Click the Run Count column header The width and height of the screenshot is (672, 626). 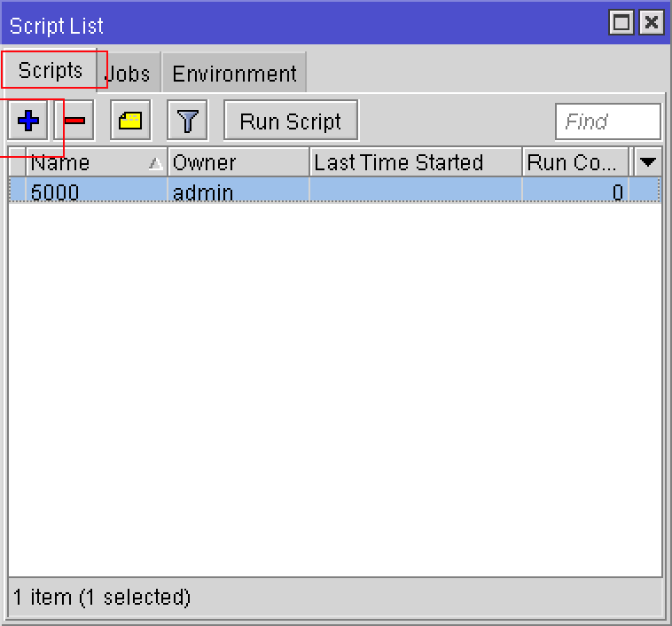(574, 162)
